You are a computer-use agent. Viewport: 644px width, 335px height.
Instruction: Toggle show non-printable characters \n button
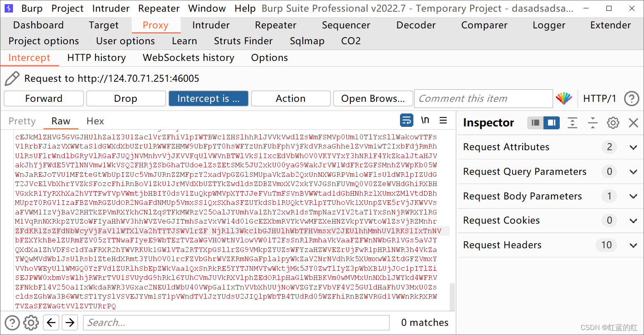tap(425, 121)
